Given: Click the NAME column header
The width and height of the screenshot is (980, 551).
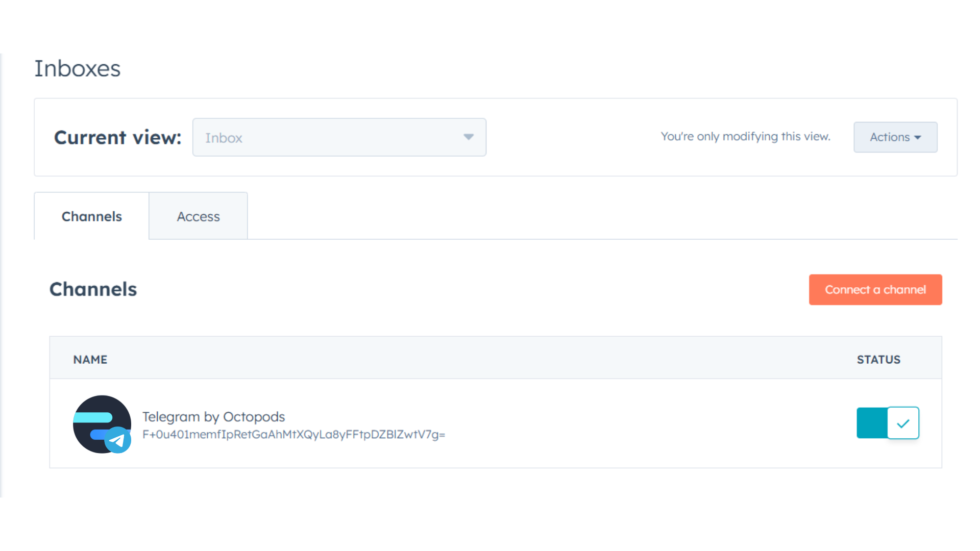Looking at the screenshot, I should (x=90, y=360).
